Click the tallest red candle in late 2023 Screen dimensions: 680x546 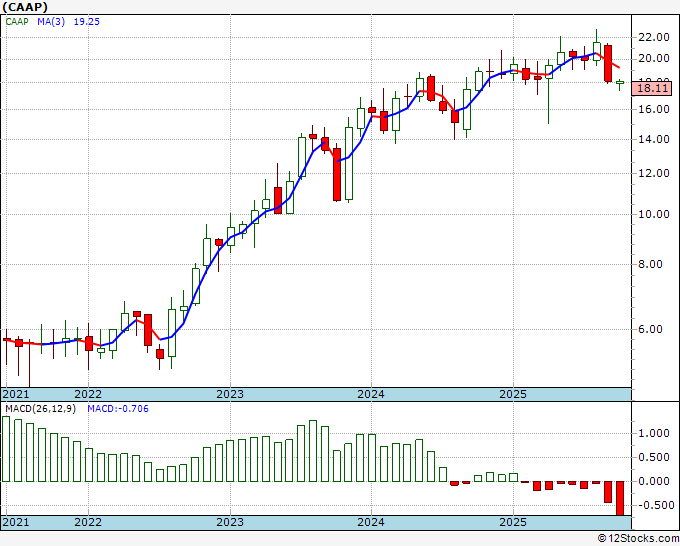pyautogui.click(x=337, y=174)
